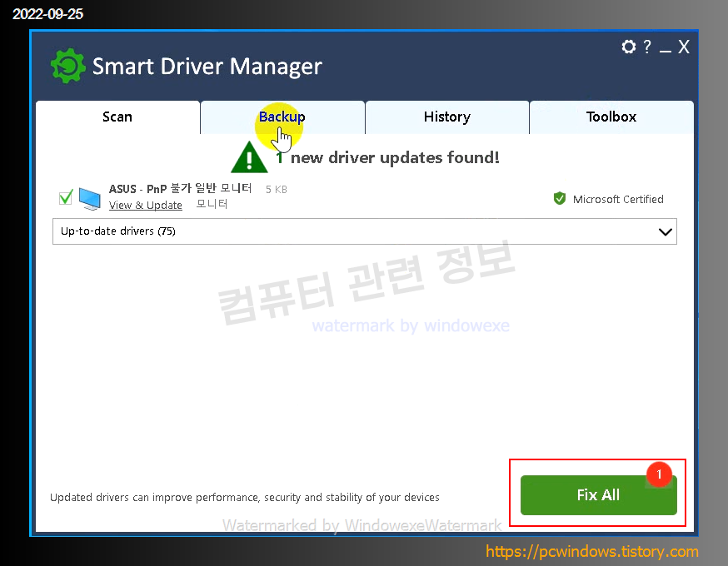This screenshot has width=728, height=566.
Task: Click the 'Microsoft Certified' label
Action: (618, 199)
